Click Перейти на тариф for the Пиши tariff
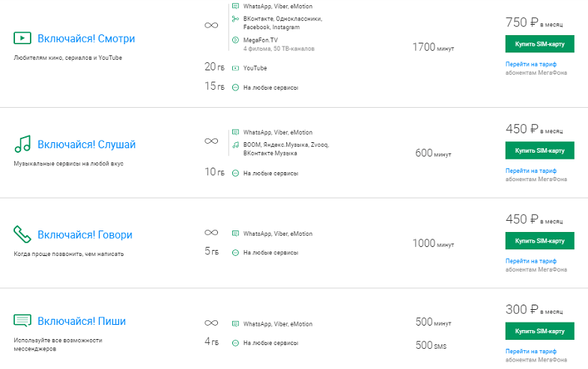 531,351
